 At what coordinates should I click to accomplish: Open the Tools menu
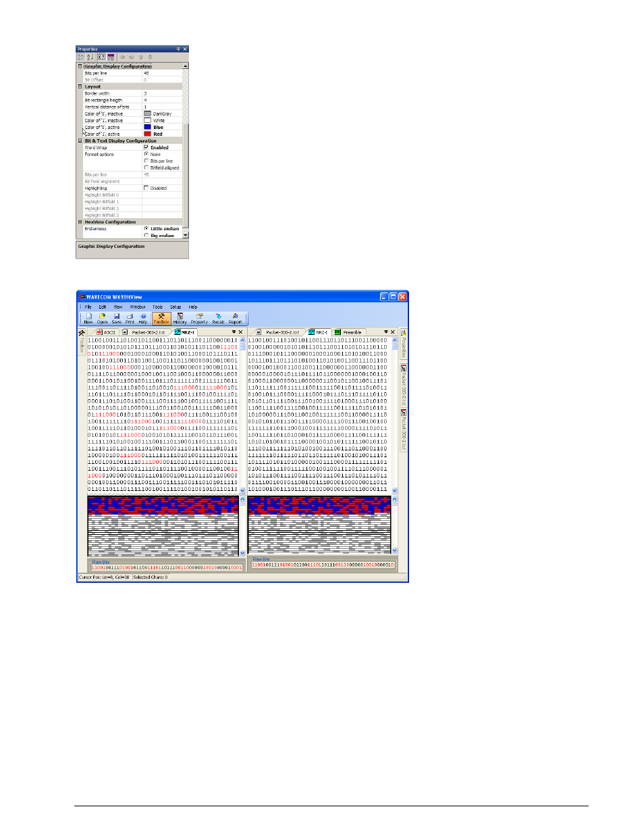point(157,307)
